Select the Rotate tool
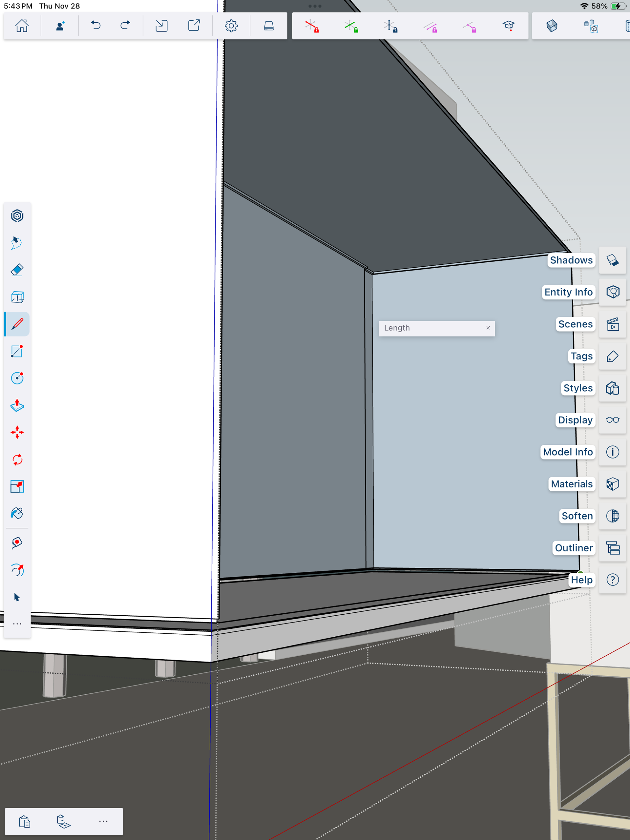Viewport: 630px width, 840px height. [17, 460]
